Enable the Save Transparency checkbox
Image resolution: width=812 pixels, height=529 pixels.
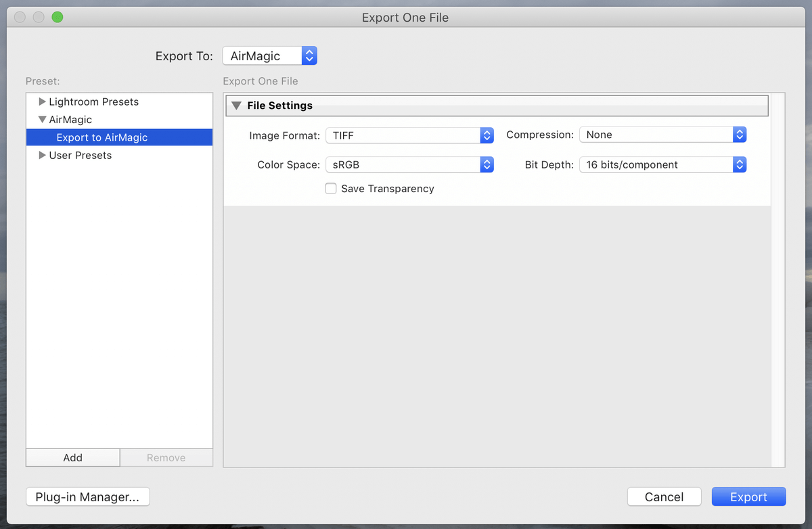331,189
